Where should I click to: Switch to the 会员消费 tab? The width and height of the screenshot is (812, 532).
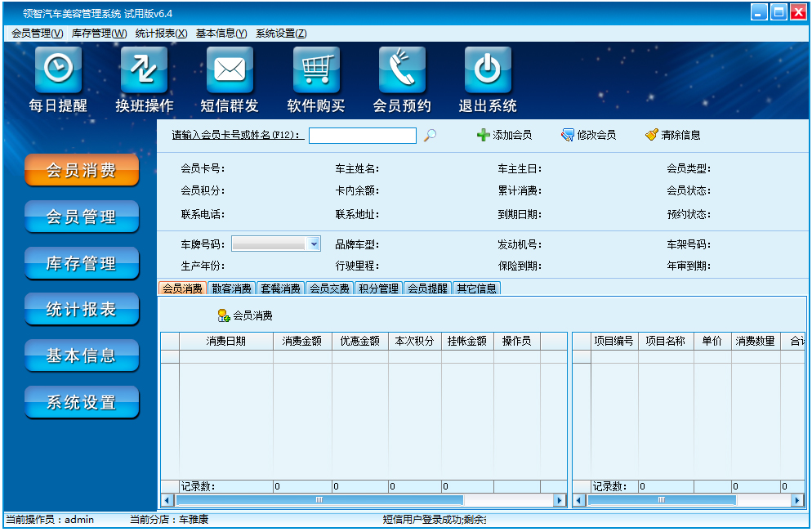coord(182,288)
